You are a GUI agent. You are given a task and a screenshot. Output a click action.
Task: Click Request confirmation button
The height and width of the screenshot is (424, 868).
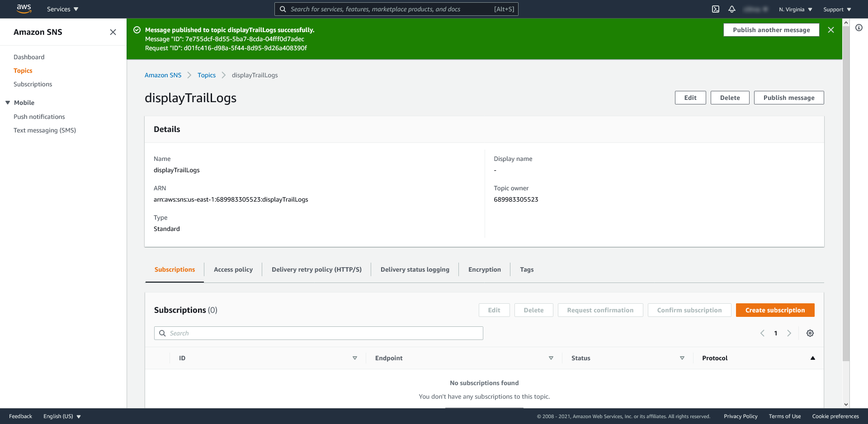(x=600, y=310)
